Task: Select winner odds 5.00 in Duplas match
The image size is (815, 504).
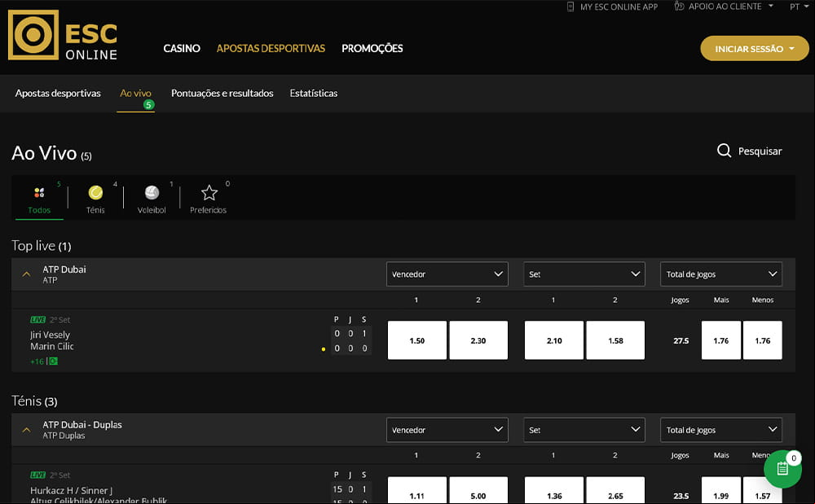Action: point(478,490)
